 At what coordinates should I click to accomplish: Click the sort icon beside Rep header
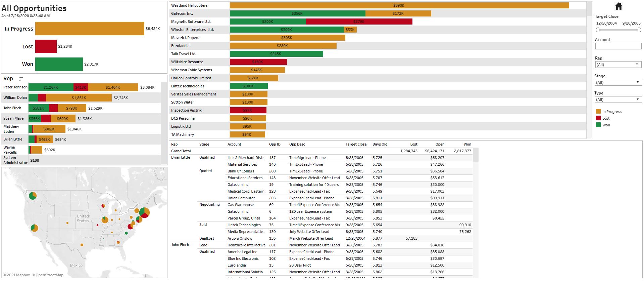(x=21, y=79)
